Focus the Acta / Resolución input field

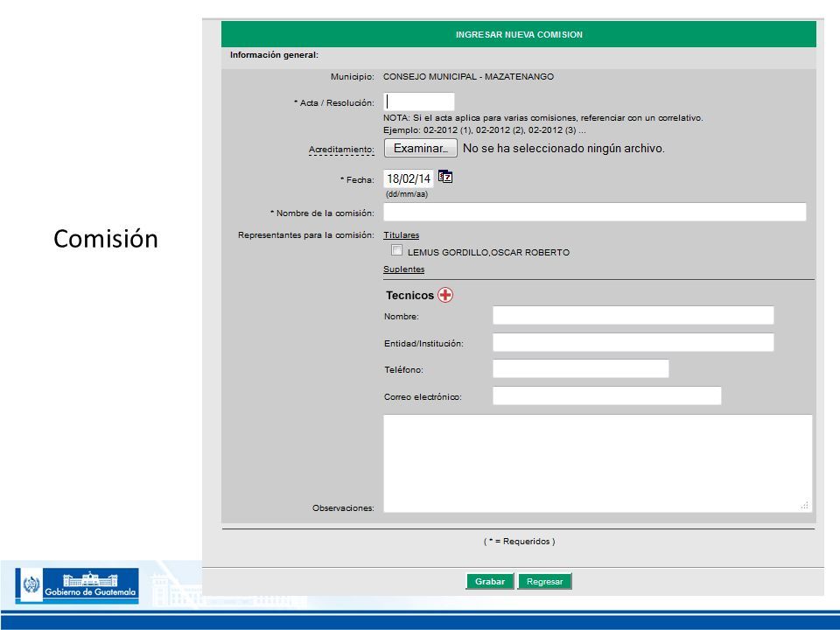419,101
